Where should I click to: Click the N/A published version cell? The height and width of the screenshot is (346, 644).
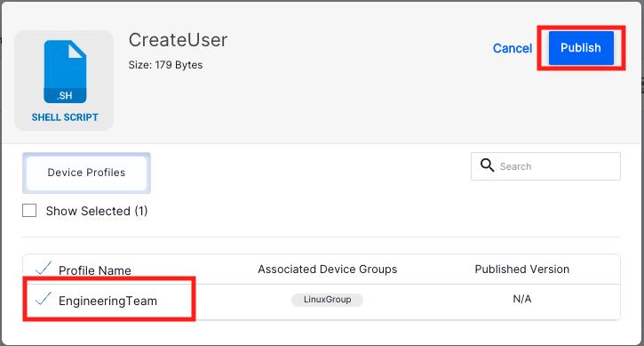click(x=522, y=299)
